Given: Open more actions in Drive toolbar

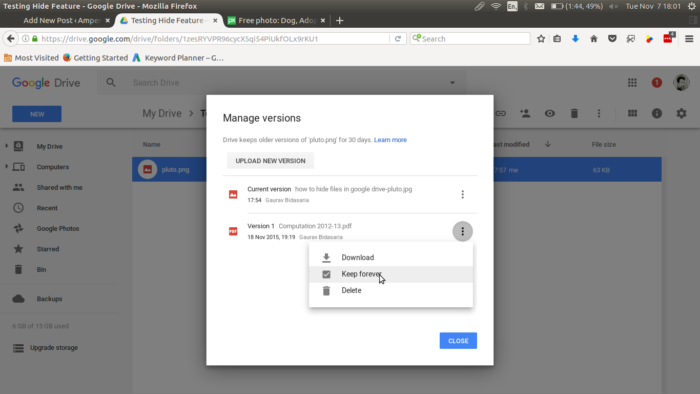Looking at the screenshot, I should point(599,113).
